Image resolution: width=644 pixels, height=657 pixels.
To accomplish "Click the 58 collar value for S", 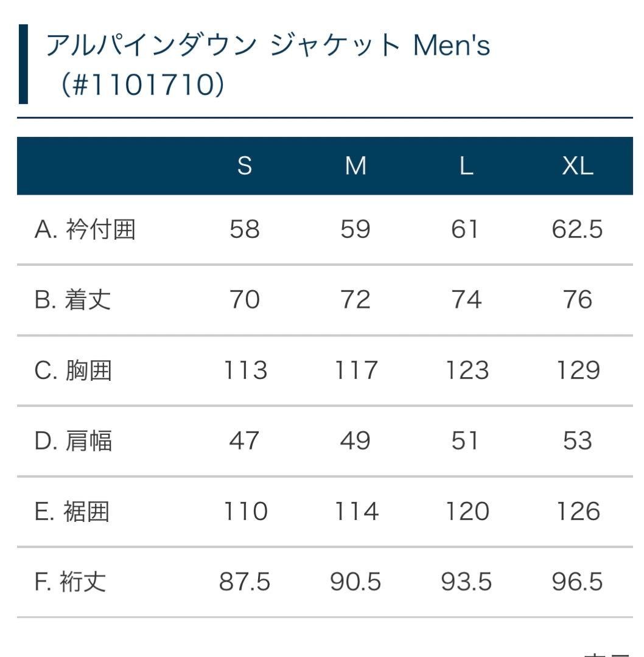I will pyautogui.click(x=245, y=230).
